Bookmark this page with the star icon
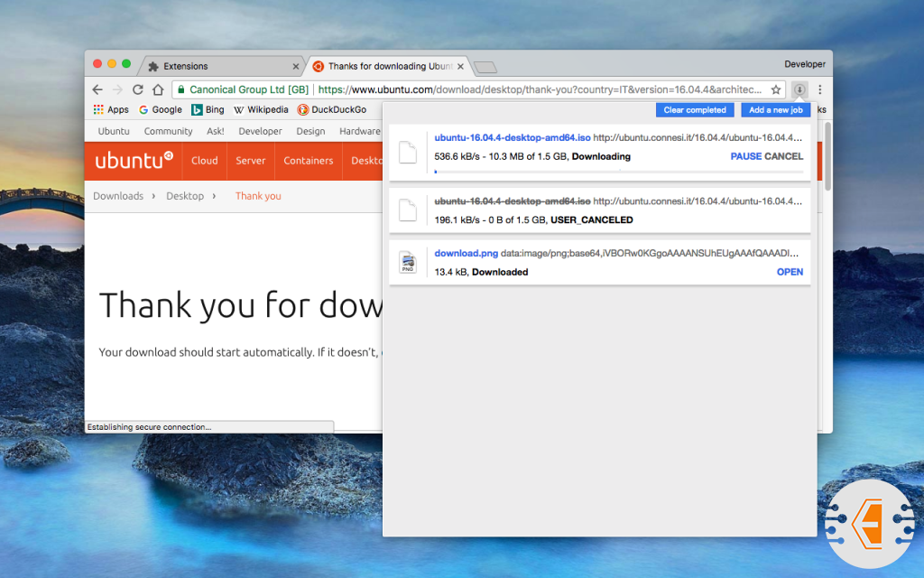 [x=775, y=89]
